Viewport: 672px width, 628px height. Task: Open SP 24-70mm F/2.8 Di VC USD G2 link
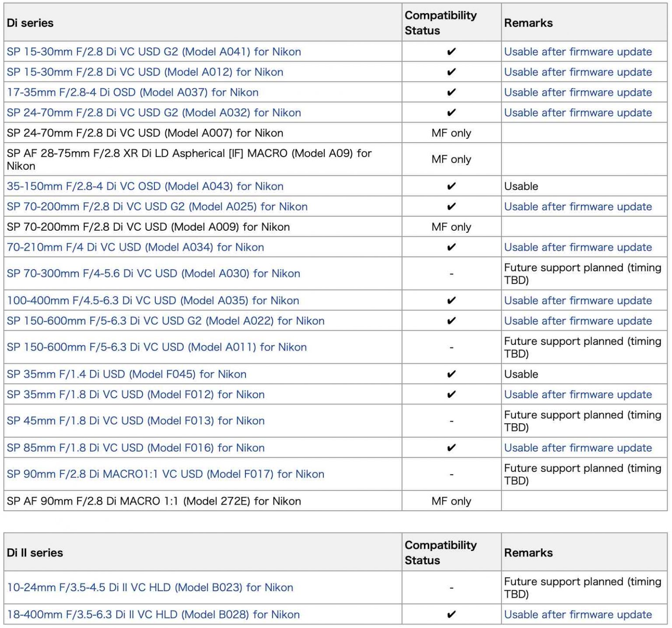[x=153, y=112]
